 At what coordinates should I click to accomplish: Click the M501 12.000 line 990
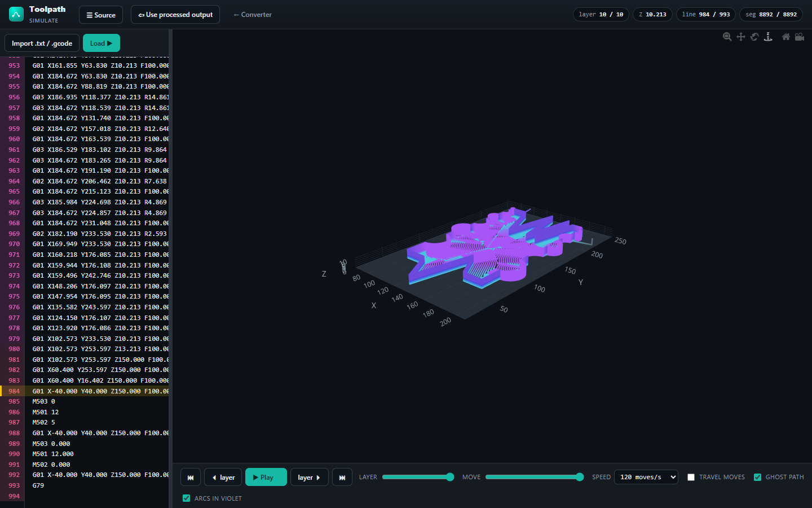(x=53, y=454)
